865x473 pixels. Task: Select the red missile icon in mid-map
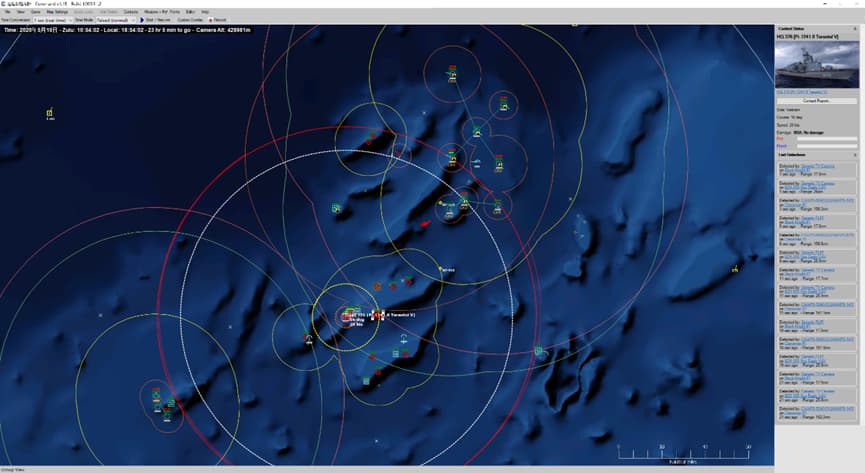425,224
